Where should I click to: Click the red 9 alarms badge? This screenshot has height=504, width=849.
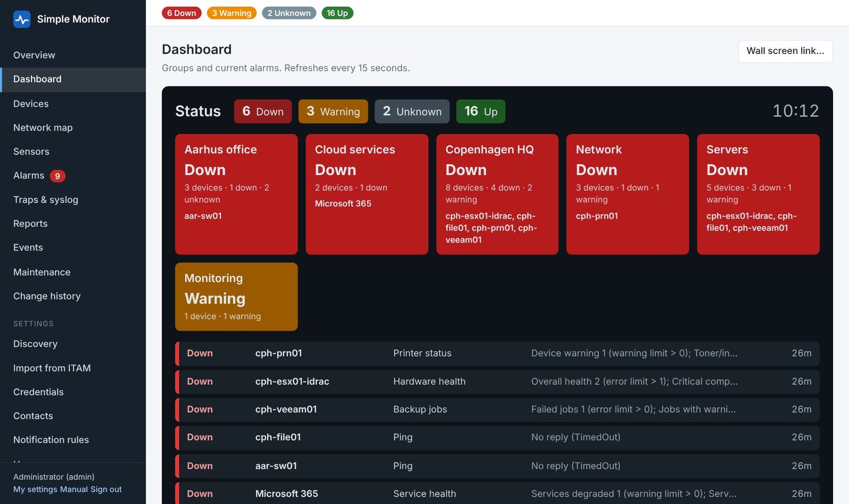point(57,176)
